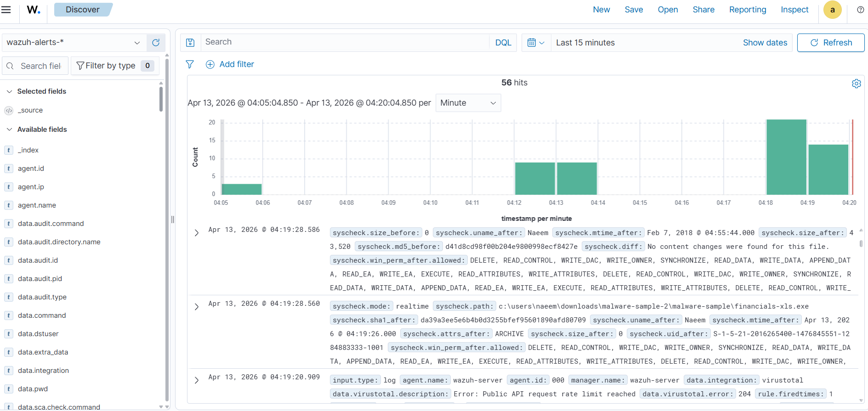Click the plus icon for Add filter
The image size is (868, 411).
210,65
